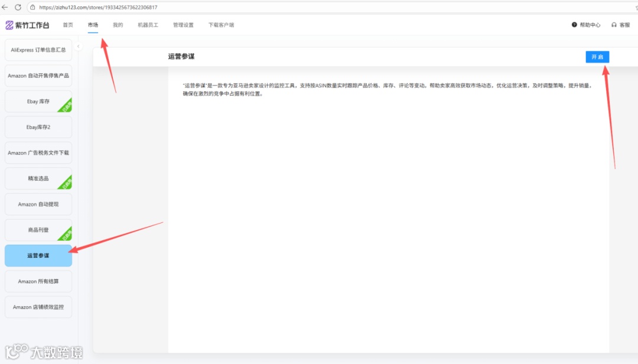Click the 帮助中心 question mark icon
Screen dimensions: 638x364
pyautogui.click(x=574, y=25)
